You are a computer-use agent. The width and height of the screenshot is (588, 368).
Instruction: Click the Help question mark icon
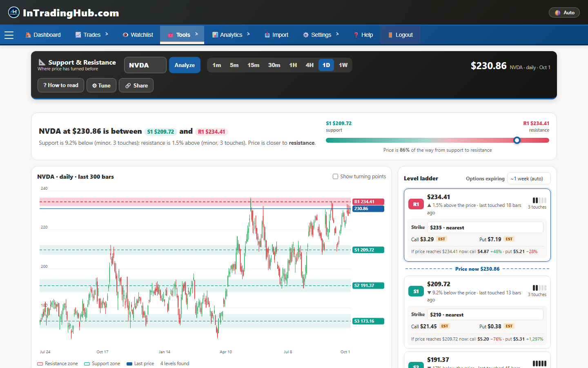click(x=356, y=35)
